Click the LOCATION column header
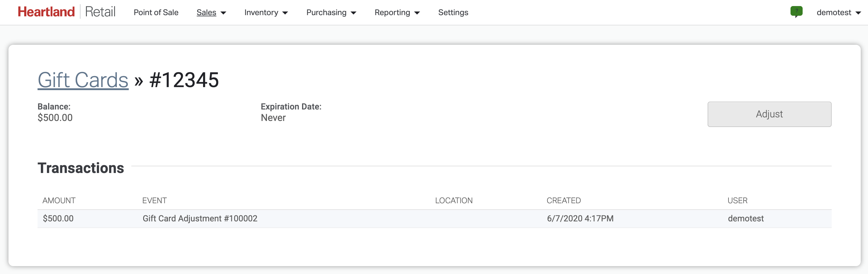Viewport: 868px width, 274px height. point(454,201)
